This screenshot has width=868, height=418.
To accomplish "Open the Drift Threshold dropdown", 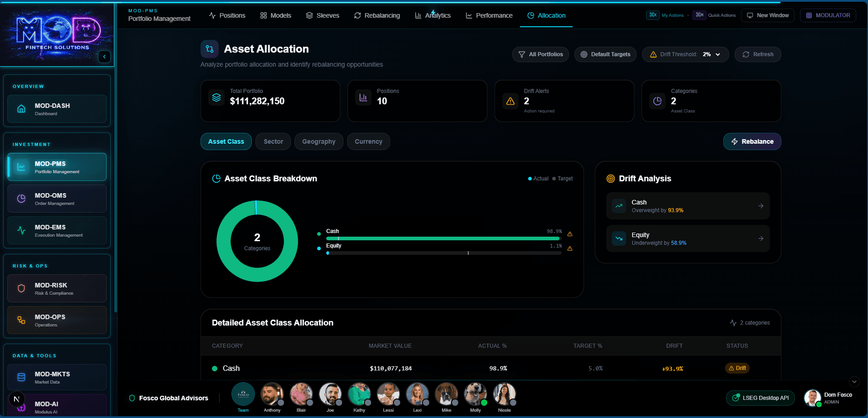I will pyautogui.click(x=685, y=54).
